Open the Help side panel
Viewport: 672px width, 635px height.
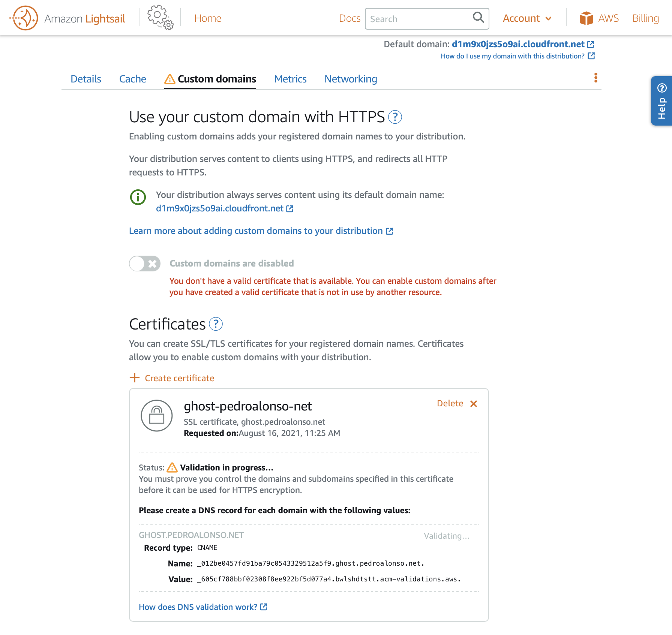(x=661, y=101)
